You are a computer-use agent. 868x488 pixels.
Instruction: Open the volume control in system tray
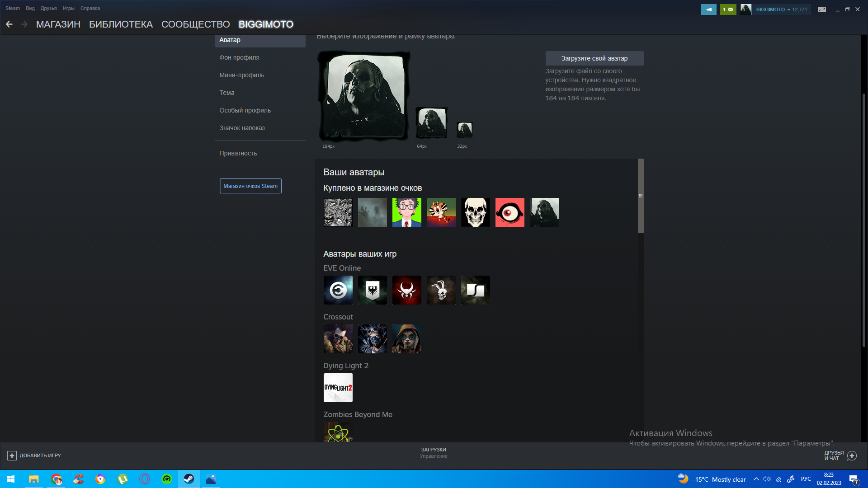[x=767, y=479]
